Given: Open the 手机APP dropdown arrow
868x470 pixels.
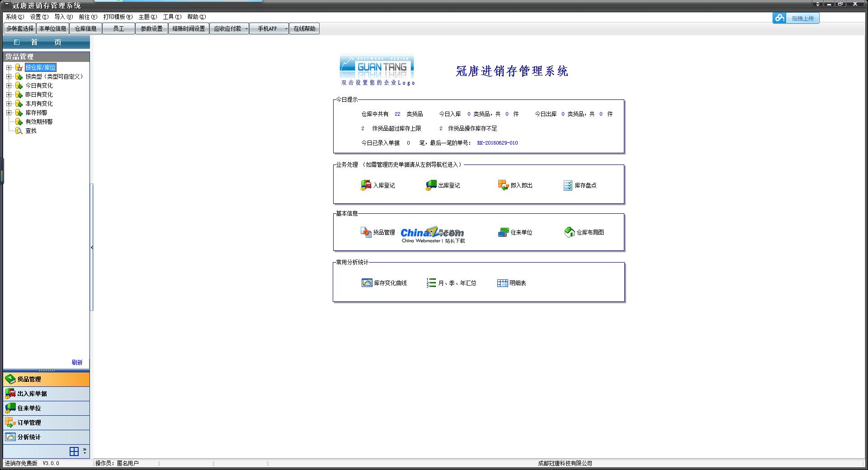Looking at the screenshot, I should pos(286,28).
